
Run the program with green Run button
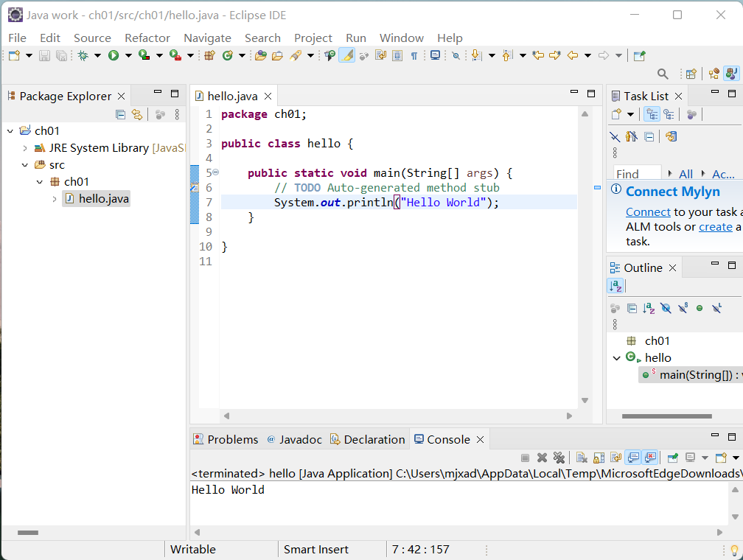pyautogui.click(x=114, y=55)
